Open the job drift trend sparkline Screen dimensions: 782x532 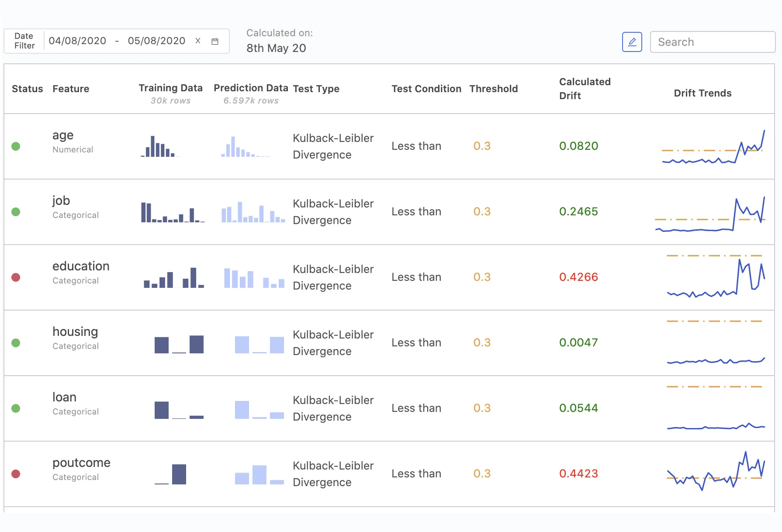click(x=710, y=214)
